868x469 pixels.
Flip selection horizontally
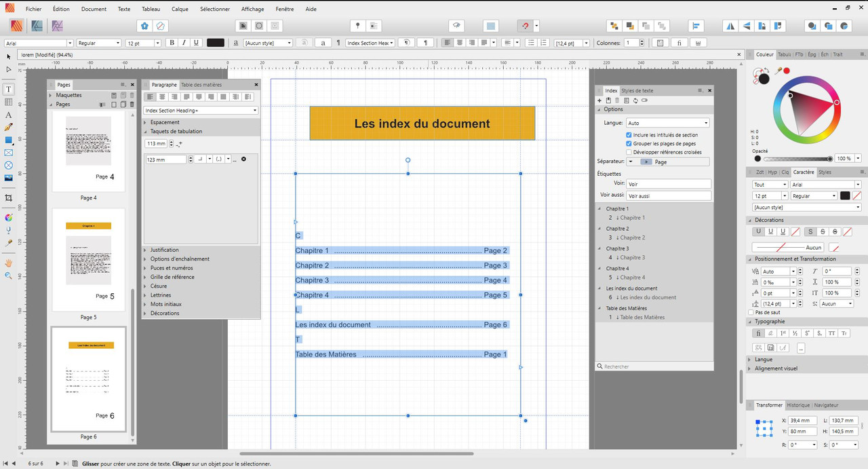(x=731, y=26)
